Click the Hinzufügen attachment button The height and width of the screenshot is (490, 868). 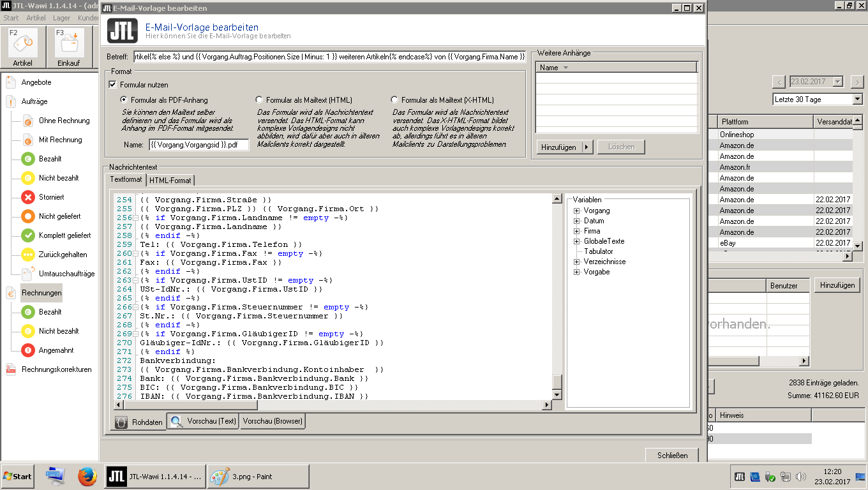coord(558,147)
